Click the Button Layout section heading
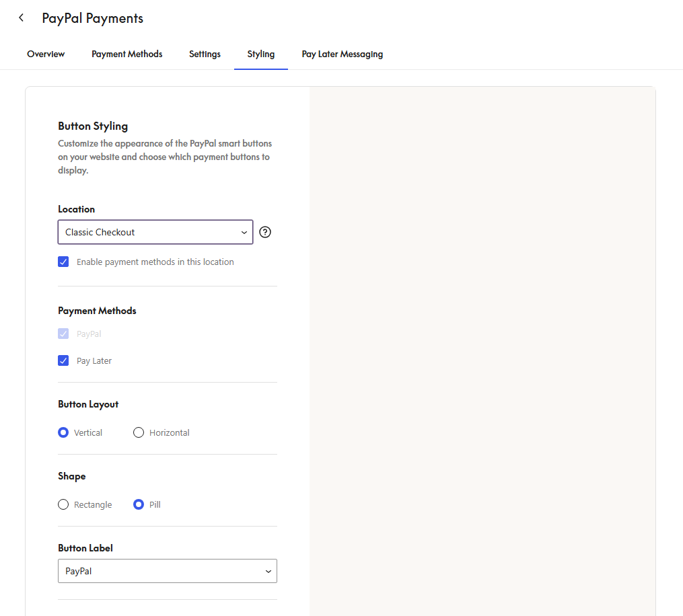Screen dimensions: 683x616 point(88,404)
